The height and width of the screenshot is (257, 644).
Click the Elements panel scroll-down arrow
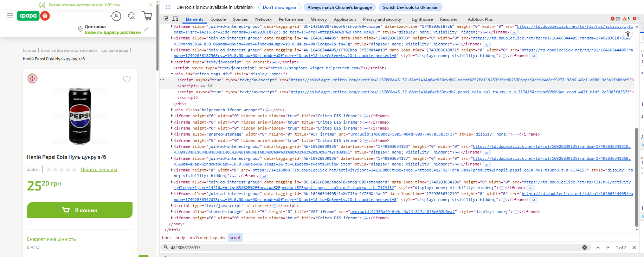point(637,230)
